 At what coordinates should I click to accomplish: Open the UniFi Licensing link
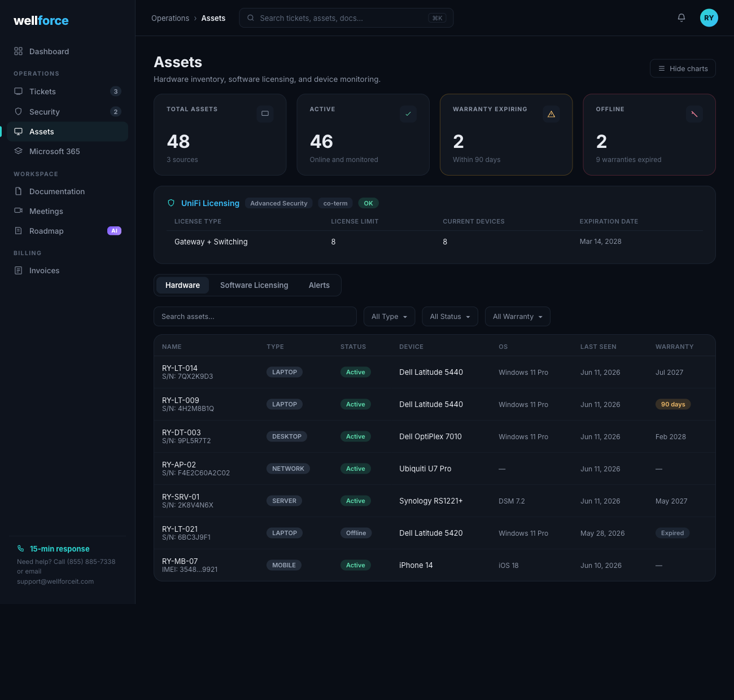[210, 203]
